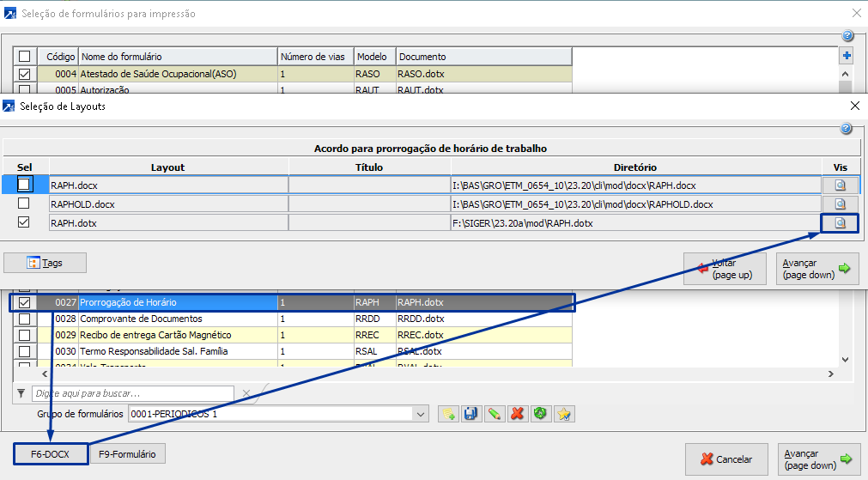Click the pencil edit group icon
The height and width of the screenshot is (480, 868).
(x=494, y=414)
